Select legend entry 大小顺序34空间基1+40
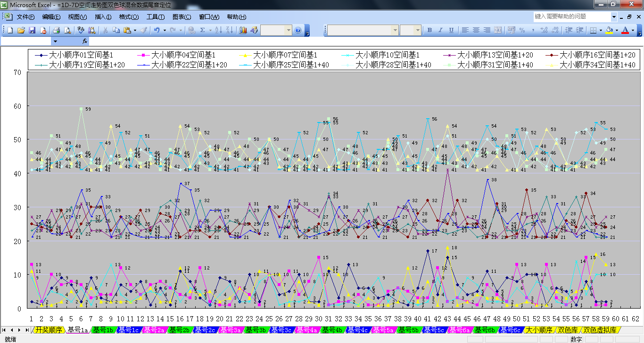Image resolution: width=644 pixels, height=343 pixels. click(x=591, y=65)
